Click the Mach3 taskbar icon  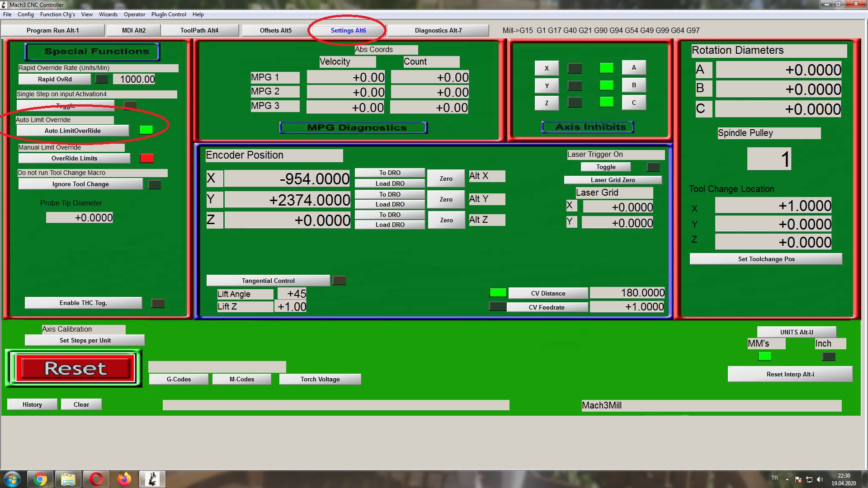[152, 479]
